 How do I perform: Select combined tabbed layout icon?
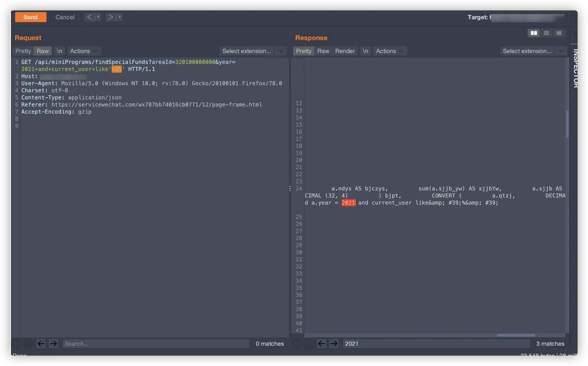point(559,33)
